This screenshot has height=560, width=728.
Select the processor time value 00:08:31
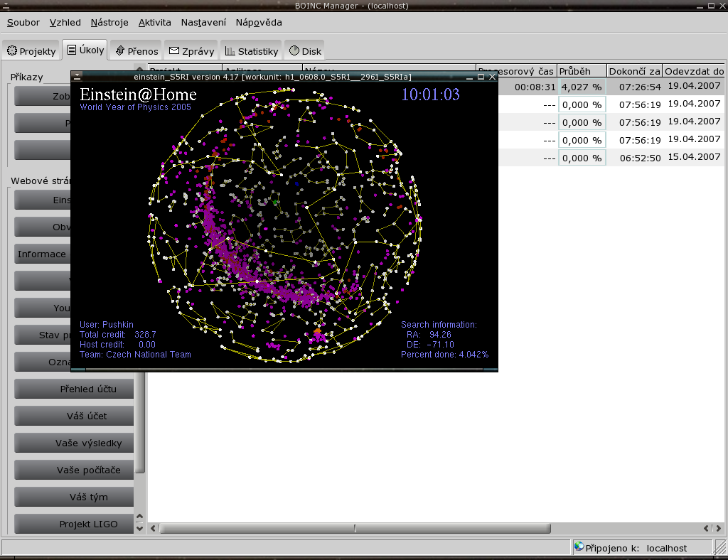point(535,87)
